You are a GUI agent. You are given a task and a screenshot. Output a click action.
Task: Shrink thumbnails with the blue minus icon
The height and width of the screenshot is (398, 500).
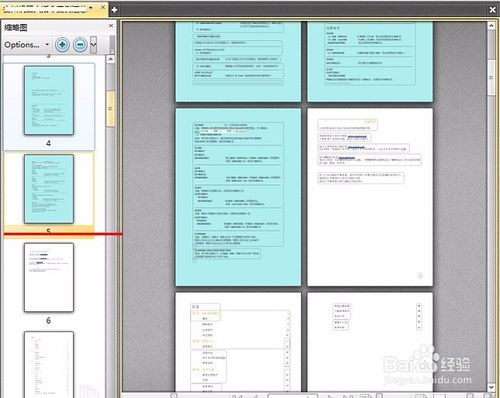[80, 44]
